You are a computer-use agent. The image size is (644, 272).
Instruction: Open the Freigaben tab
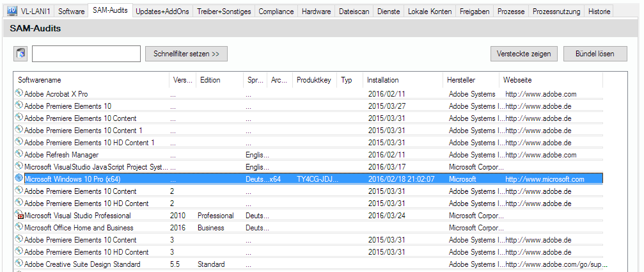(x=475, y=11)
